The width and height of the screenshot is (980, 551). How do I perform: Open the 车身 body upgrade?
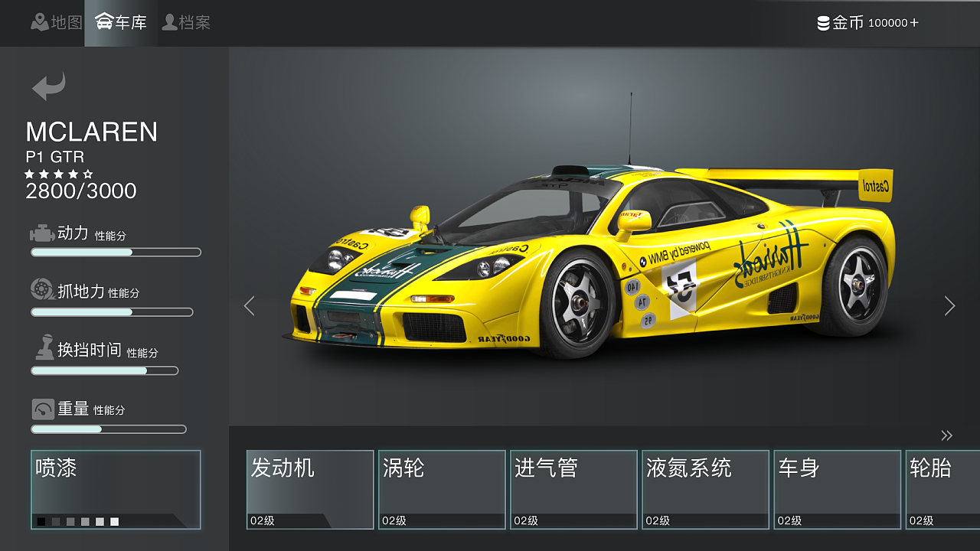point(837,490)
